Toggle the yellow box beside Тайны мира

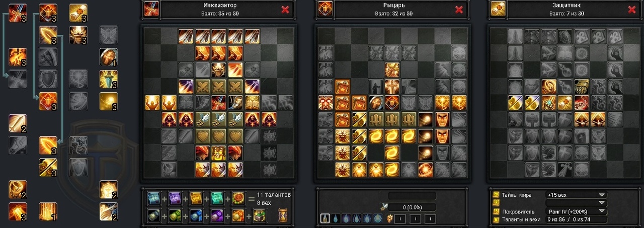click(496, 195)
